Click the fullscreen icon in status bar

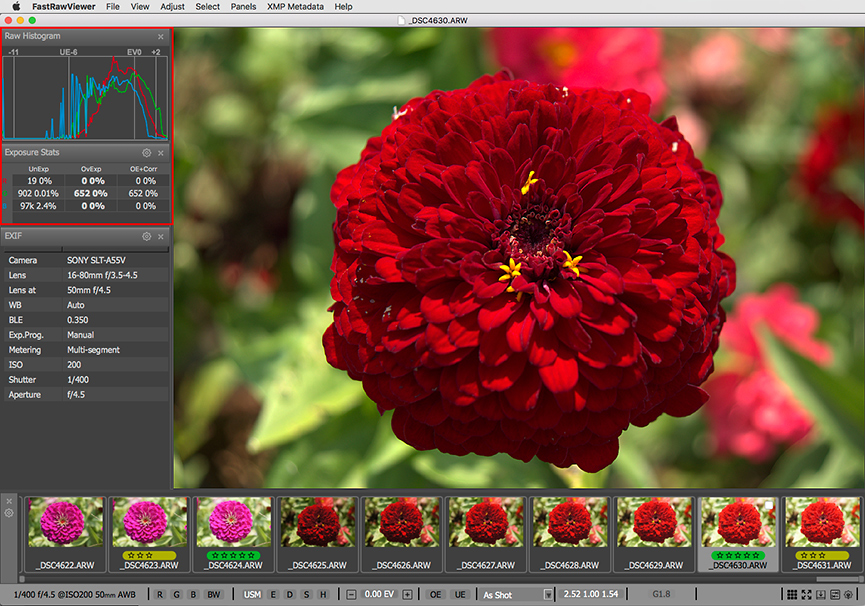pos(806,594)
